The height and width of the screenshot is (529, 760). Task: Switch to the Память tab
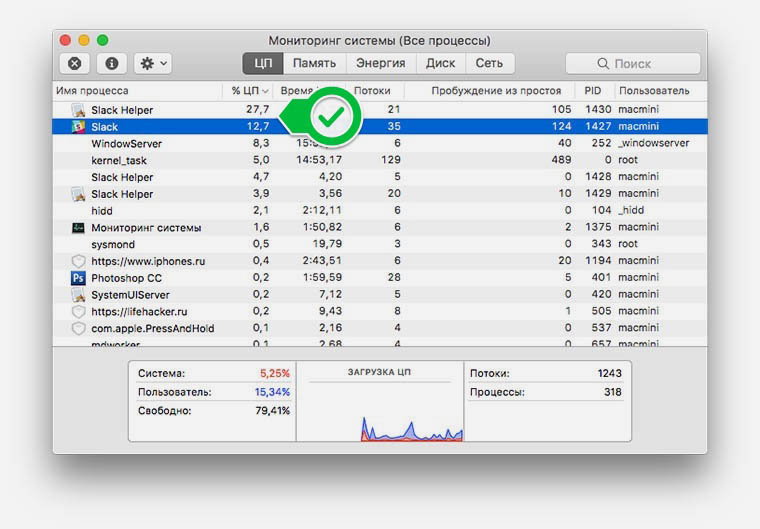pos(314,64)
